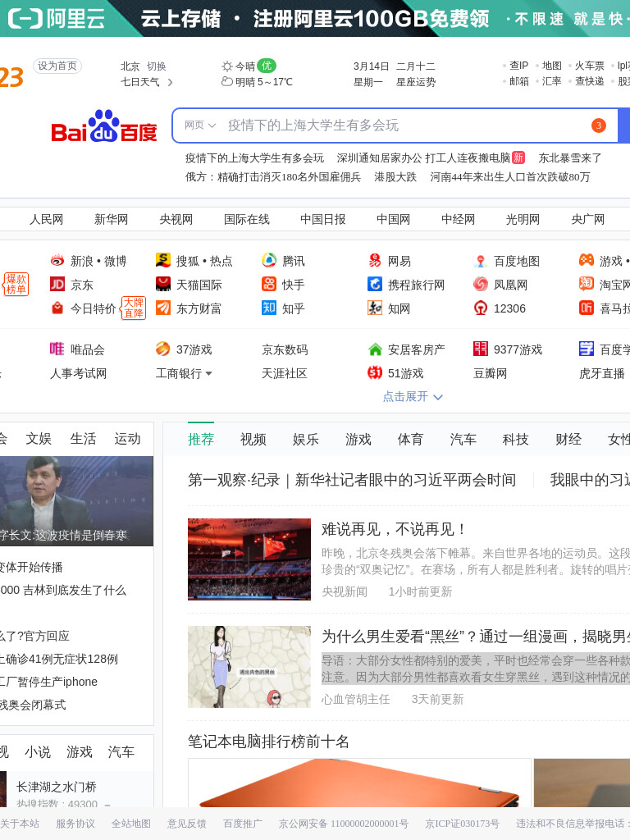The image size is (630, 840).
Task: Click the 今日特价 shopping bag icon
Action: (57, 308)
